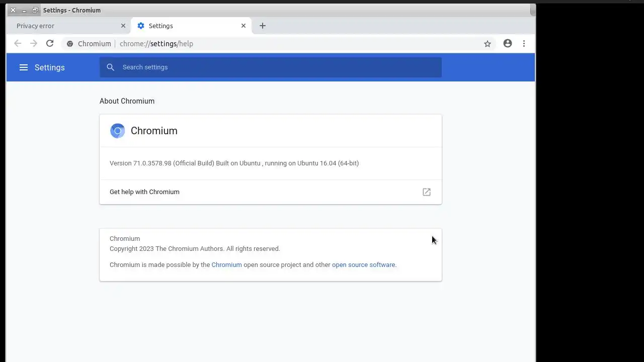Switch to the Privacy error tab

pos(68,26)
